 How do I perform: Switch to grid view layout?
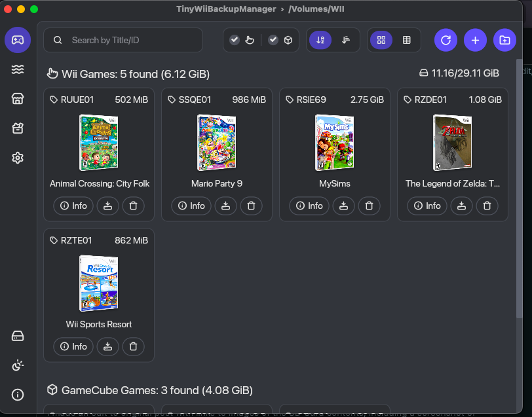click(381, 40)
